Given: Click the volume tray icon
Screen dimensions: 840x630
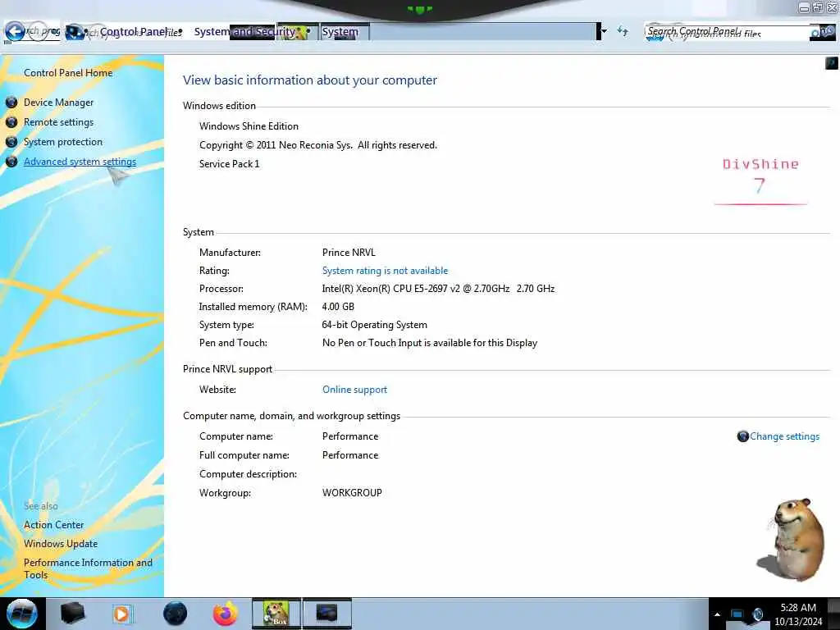Looking at the screenshot, I should (758, 614).
